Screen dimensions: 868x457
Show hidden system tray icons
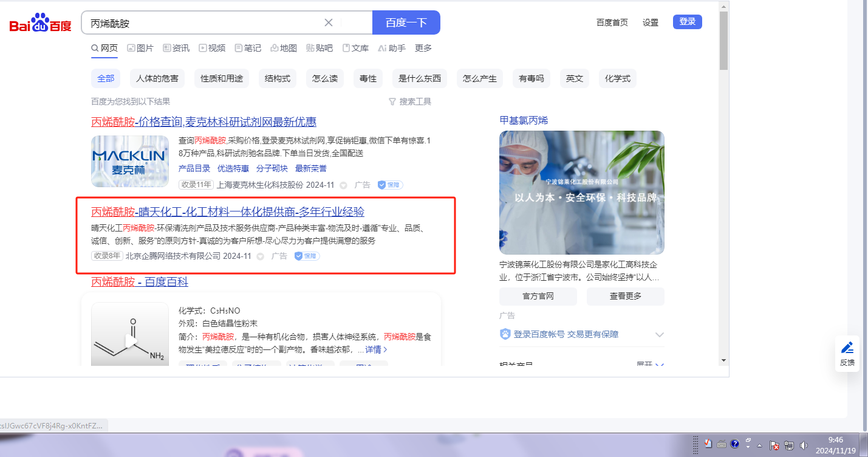(x=759, y=445)
